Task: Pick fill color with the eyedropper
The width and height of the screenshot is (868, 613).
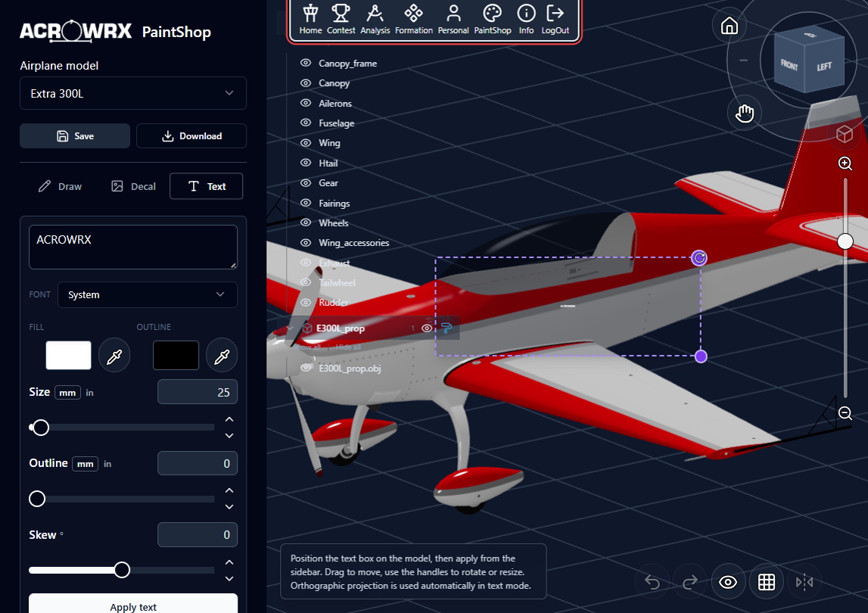Action: click(x=114, y=356)
